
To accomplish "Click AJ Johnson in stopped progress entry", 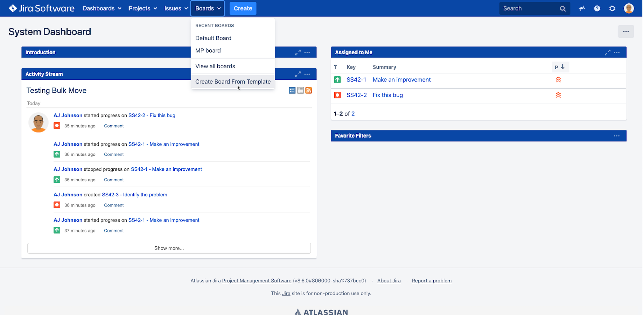I will click(68, 169).
